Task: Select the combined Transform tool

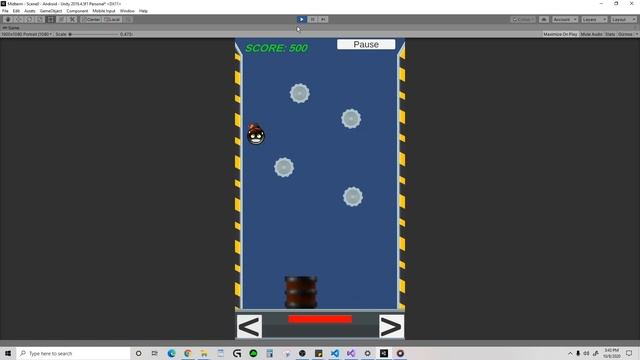Action: pyautogui.click(x=61, y=19)
